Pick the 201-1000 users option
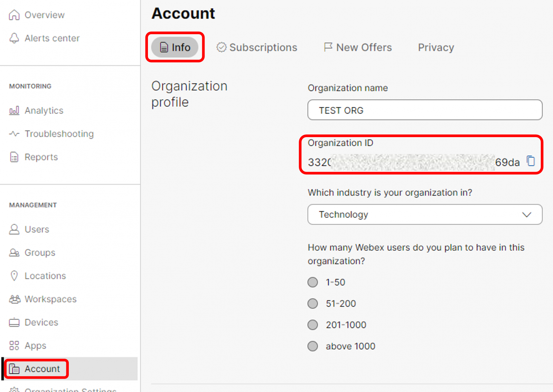Screen dimensions: 553x392 (x=313, y=325)
